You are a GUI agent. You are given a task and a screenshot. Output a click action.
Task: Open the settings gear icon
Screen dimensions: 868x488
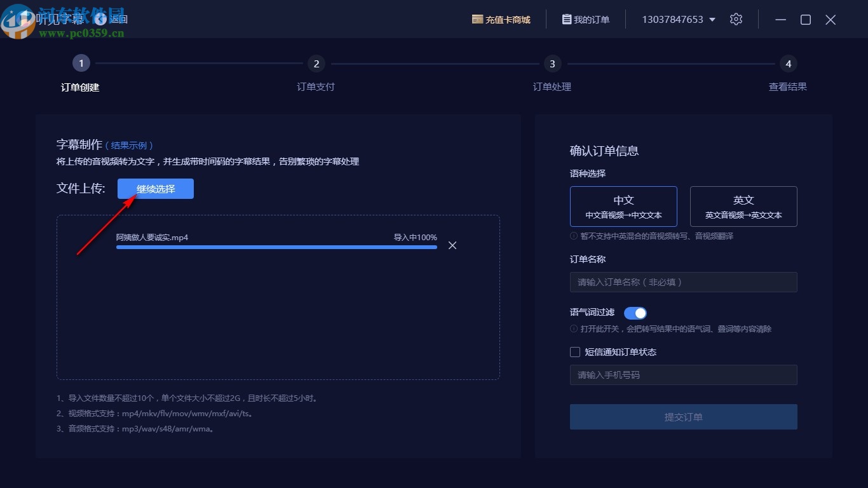(x=736, y=19)
